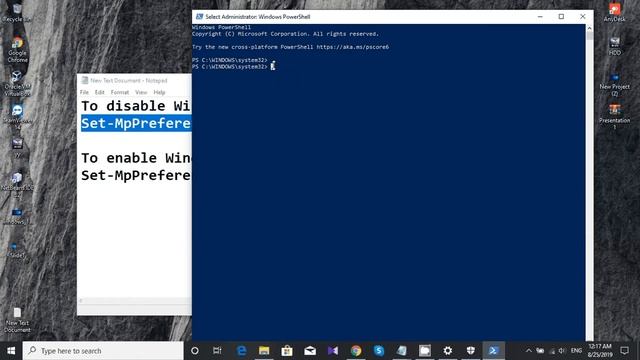Maximize the PowerShell window
Screen dimensions: 640x360
561,16
